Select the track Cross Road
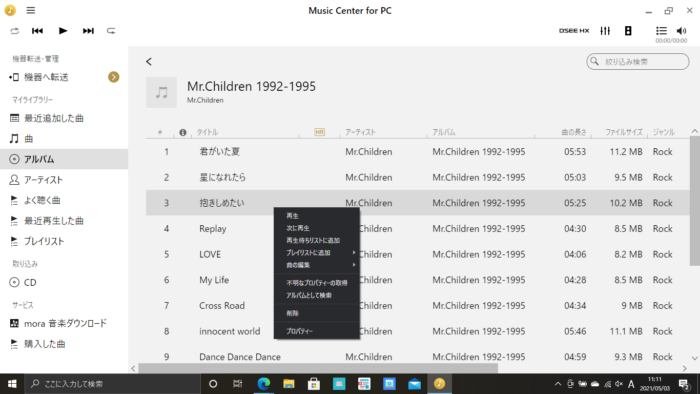Viewport: 700px width, 394px height. point(222,306)
